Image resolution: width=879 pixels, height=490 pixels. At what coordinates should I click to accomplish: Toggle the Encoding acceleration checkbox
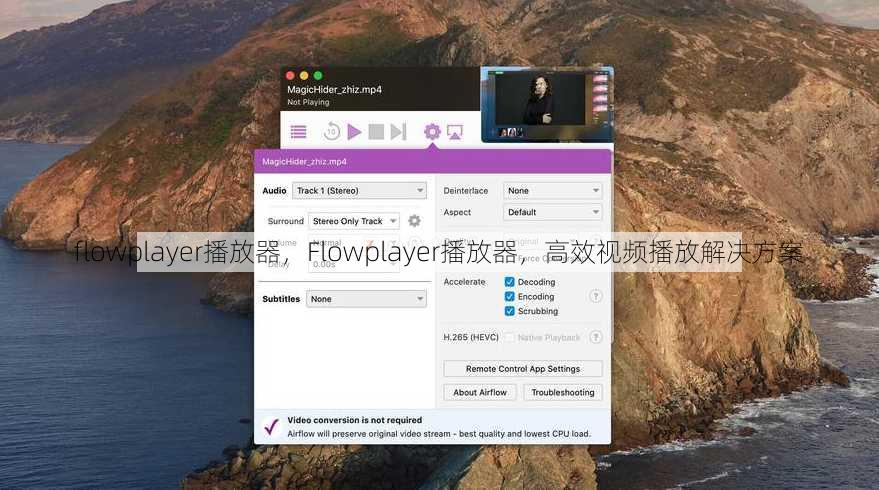point(510,297)
